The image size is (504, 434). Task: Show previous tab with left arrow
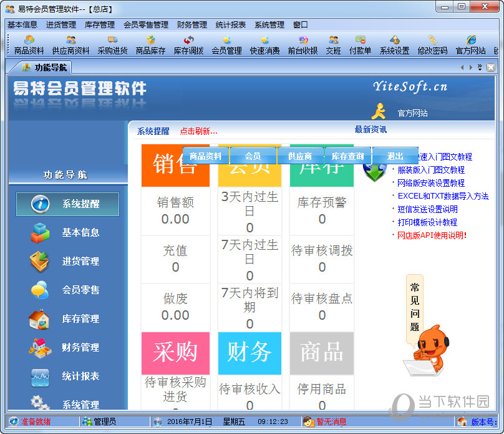(x=462, y=67)
